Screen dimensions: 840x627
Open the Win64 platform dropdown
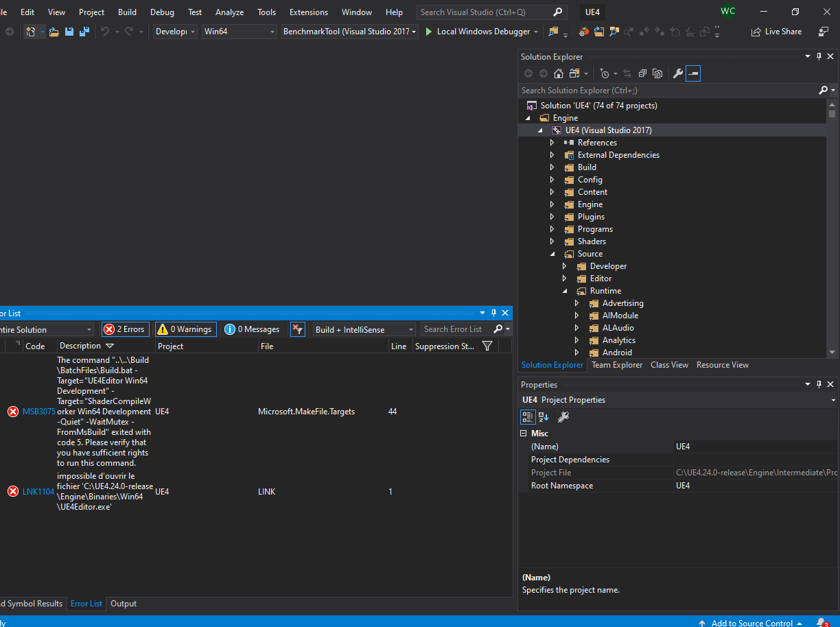tap(240, 32)
